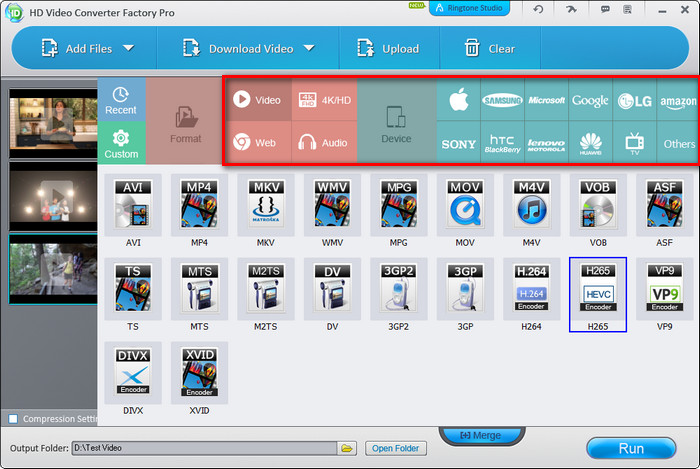Select the AVI format icon
The width and height of the screenshot is (700, 469).
133,205
